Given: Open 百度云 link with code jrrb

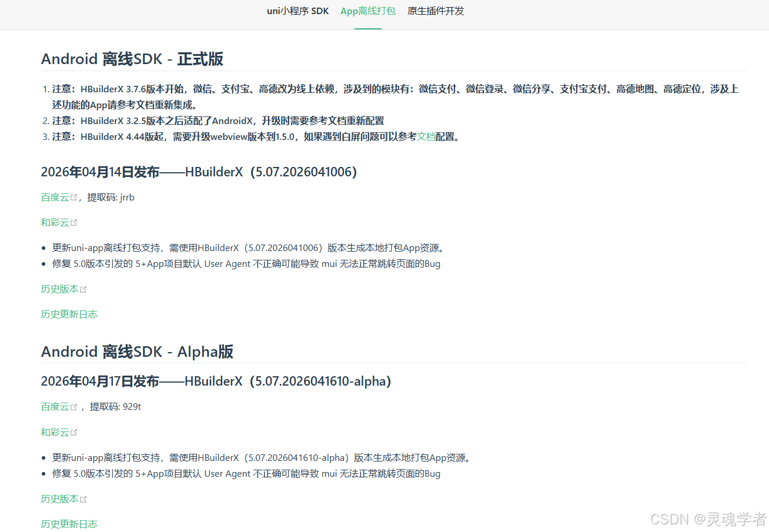Looking at the screenshot, I should click(x=55, y=198).
